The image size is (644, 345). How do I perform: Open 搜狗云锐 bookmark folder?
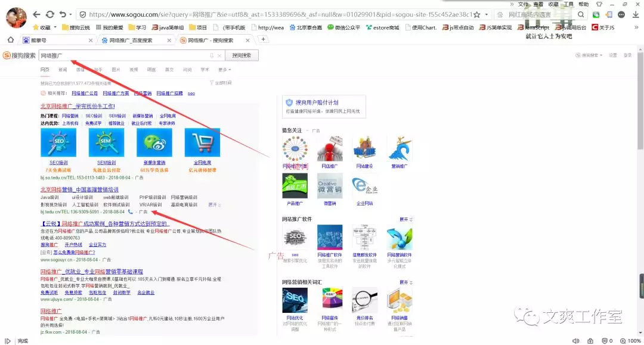click(x=76, y=27)
